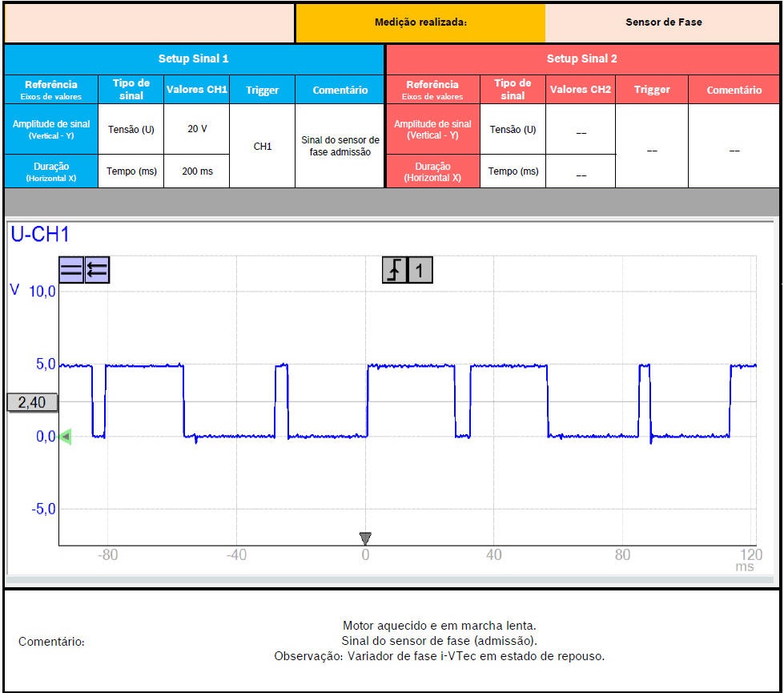Viewport: 784px width, 697px height.
Task: Click the gray trigger position triangle
Action: pyautogui.click(x=365, y=538)
